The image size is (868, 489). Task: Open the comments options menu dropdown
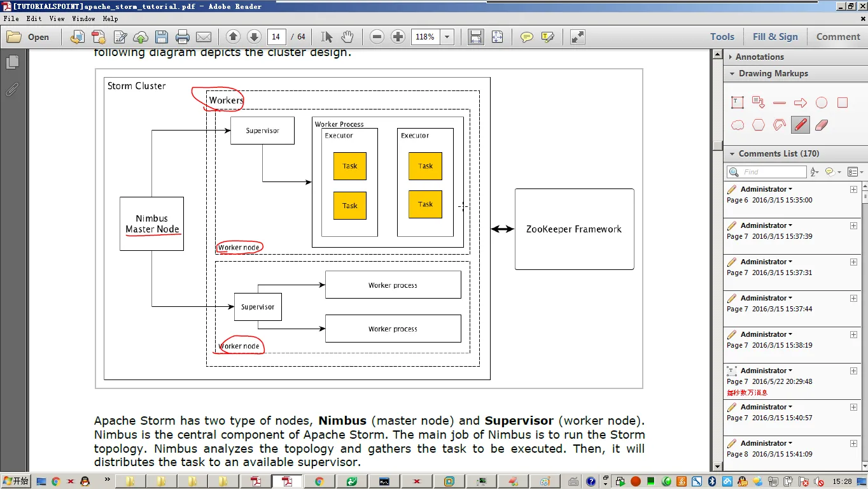855,172
